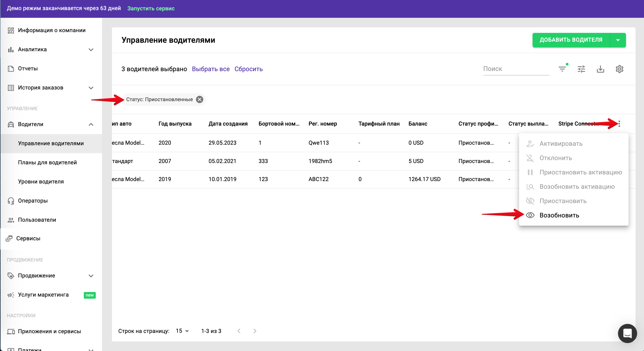Open Операторы in the sidebar
Screen dimensions: 644x351
(33, 201)
